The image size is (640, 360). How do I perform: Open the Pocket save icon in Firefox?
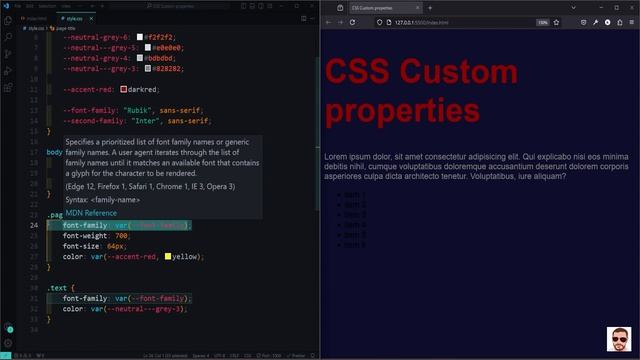583,22
